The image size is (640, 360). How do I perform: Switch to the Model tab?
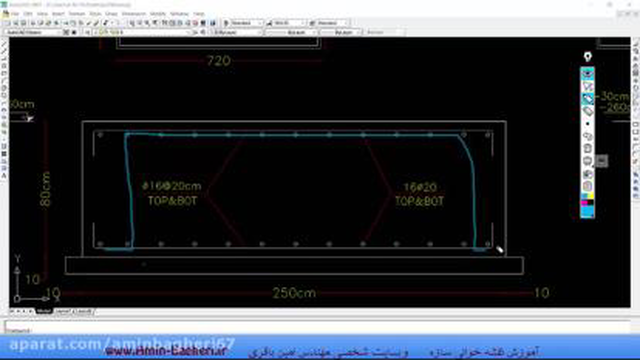[x=44, y=311]
